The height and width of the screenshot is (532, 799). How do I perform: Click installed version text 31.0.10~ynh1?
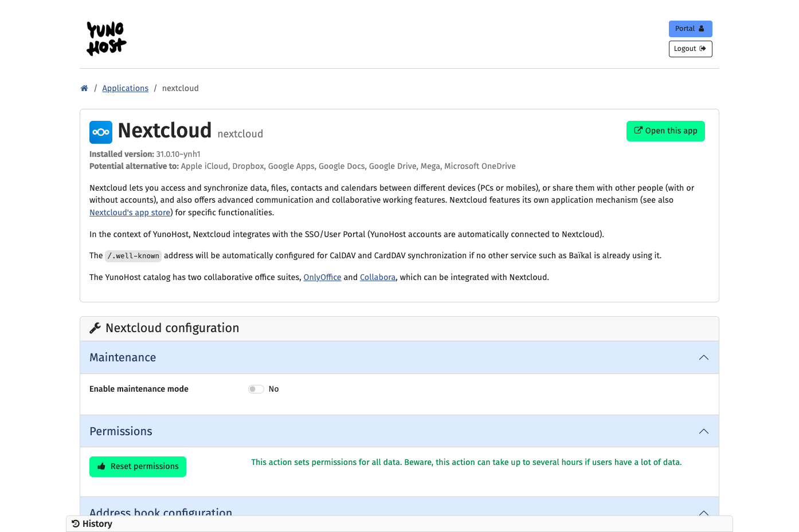pyautogui.click(x=178, y=154)
